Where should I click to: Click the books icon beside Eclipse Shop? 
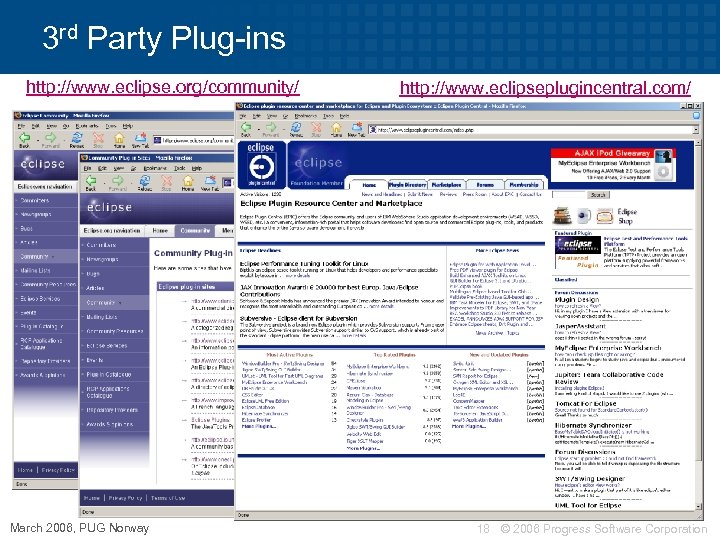[x=562, y=215]
